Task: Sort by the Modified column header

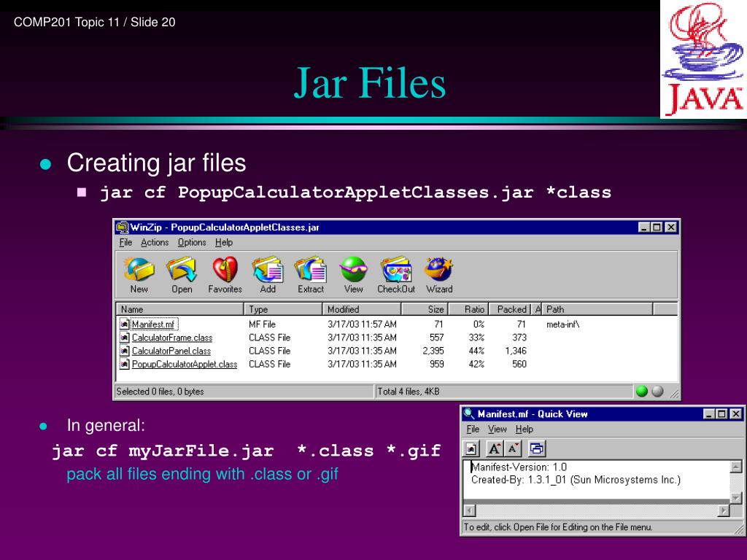Action: point(362,309)
